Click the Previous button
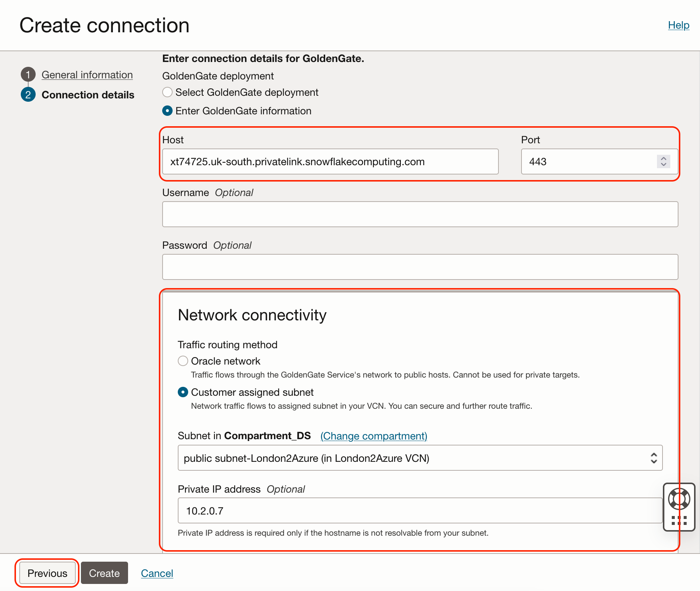Viewport: 700px width, 591px height. tap(47, 573)
